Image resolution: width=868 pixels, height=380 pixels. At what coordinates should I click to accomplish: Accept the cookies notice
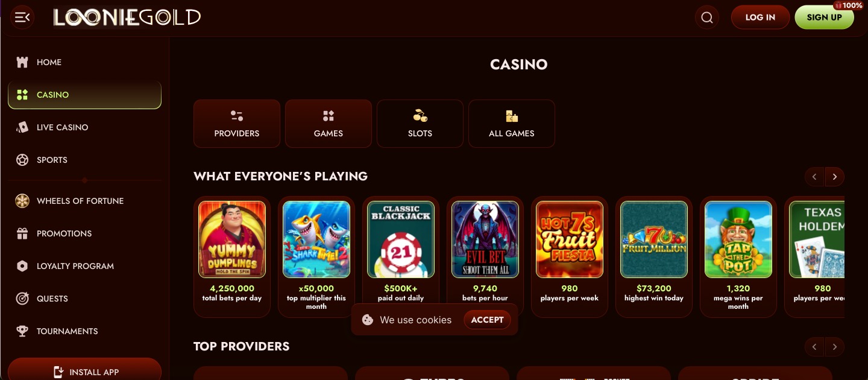coord(487,320)
